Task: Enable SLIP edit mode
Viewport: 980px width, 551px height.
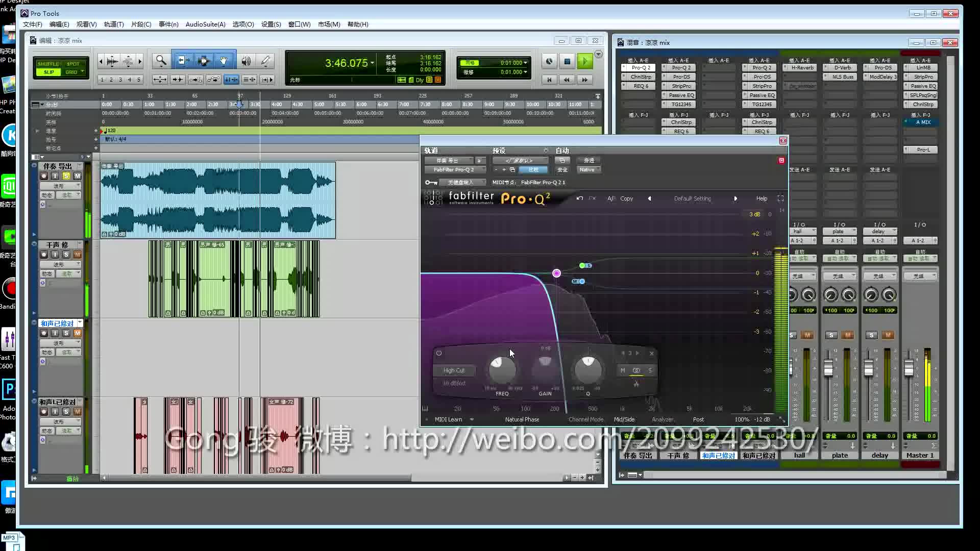Action: tap(48, 72)
